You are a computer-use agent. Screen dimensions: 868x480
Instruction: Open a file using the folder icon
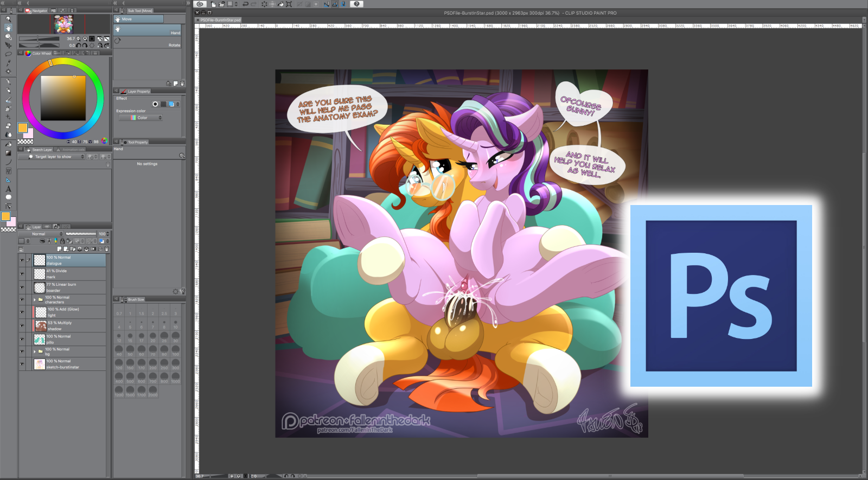coord(222,4)
